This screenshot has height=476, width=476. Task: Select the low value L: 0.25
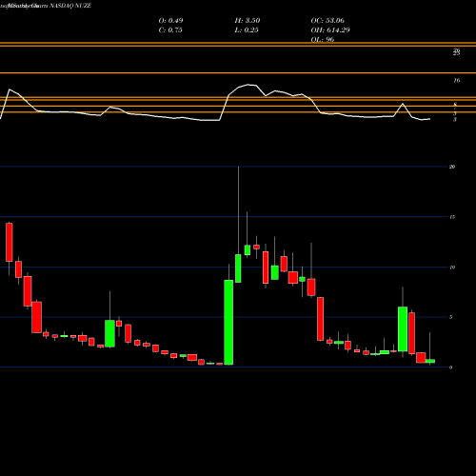click(247, 30)
